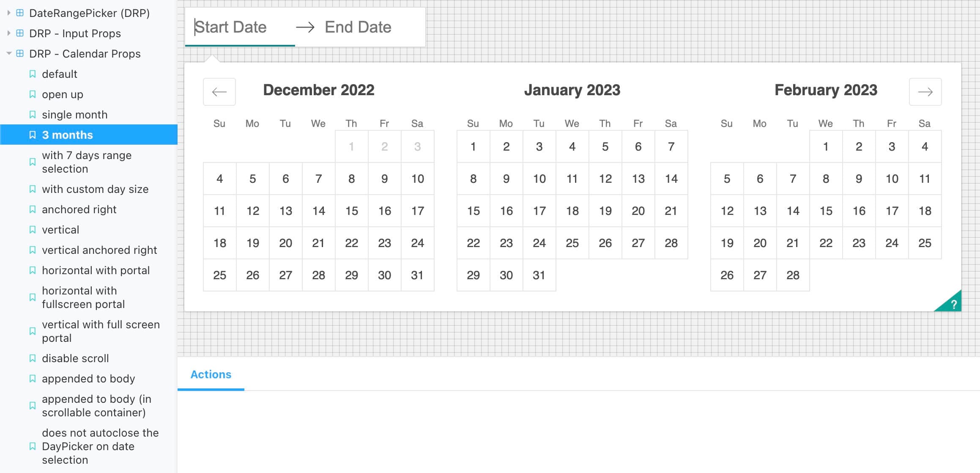Toggle the vertical anchored right option
Image resolution: width=980 pixels, height=473 pixels.
(99, 250)
